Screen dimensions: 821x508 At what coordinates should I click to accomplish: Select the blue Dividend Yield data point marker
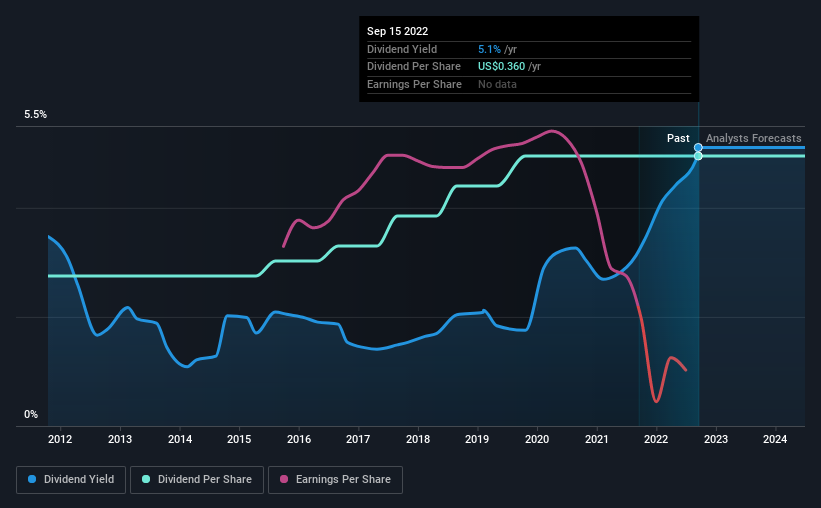pyautogui.click(x=698, y=148)
